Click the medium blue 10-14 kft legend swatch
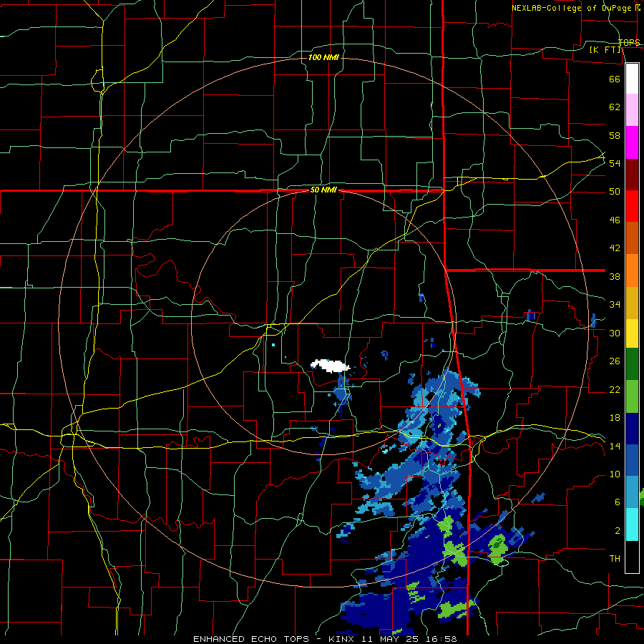644x644 pixels. 632,461
